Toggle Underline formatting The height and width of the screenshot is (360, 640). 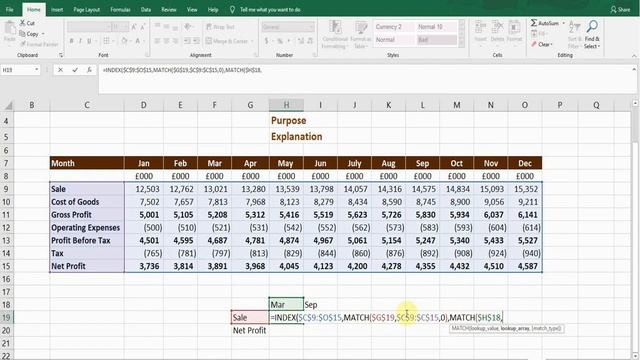pos(89,41)
